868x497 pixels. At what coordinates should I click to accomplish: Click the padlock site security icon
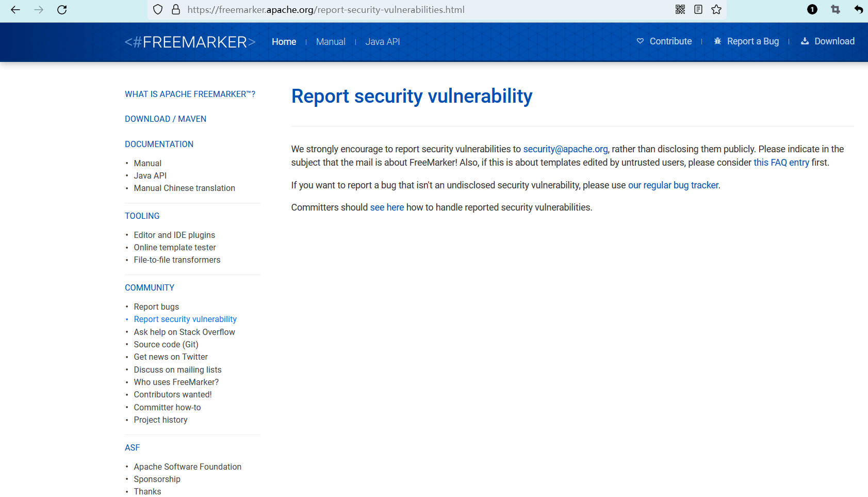pyautogui.click(x=176, y=9)
